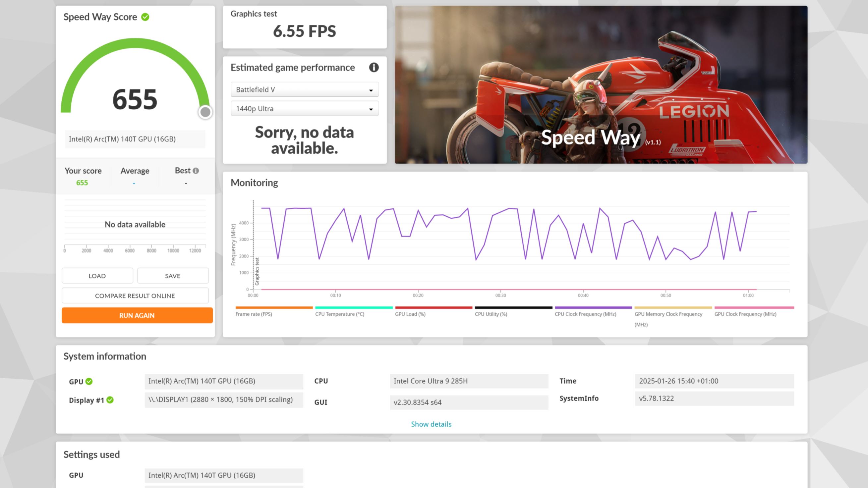Open the Battlefield V game dropdown

pos(305,89)
